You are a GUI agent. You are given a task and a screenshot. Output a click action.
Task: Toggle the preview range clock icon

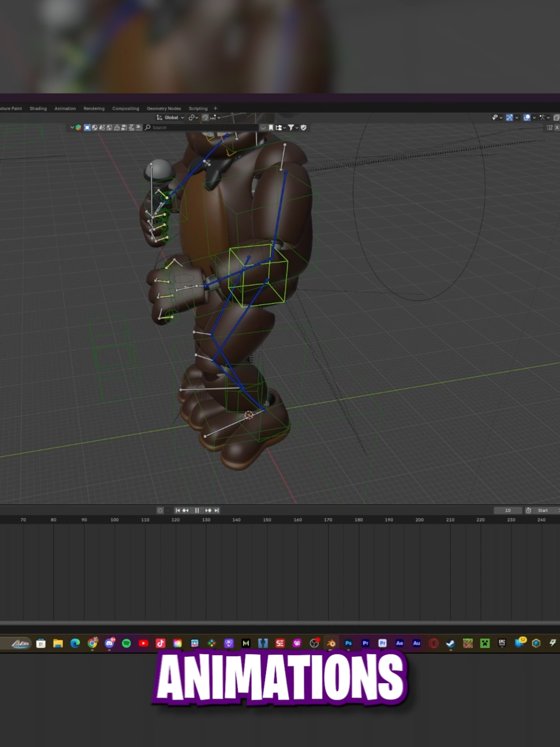click(529, 510)
